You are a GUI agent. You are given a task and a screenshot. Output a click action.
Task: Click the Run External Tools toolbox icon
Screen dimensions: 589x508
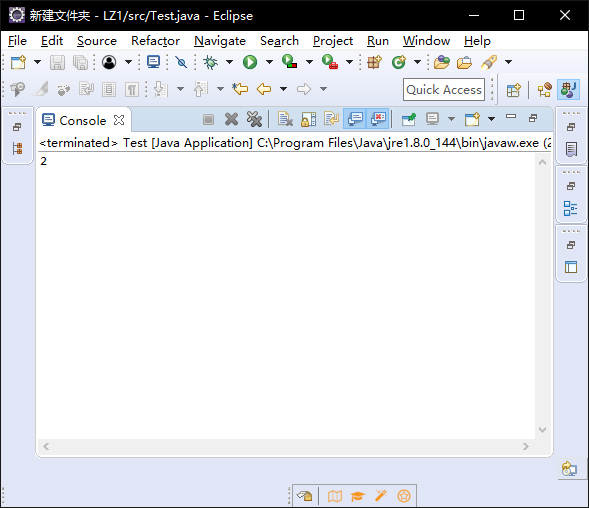pyautogui.click(x=330, y=62)
